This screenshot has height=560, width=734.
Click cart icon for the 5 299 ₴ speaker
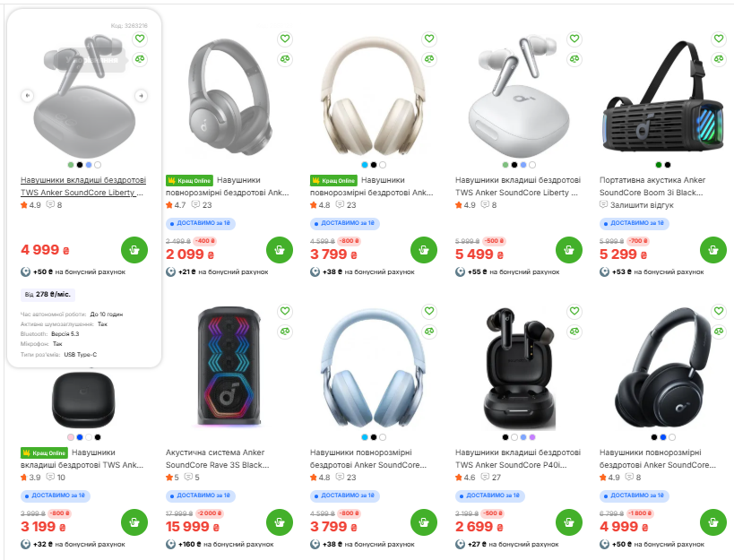tap(714, 251)
